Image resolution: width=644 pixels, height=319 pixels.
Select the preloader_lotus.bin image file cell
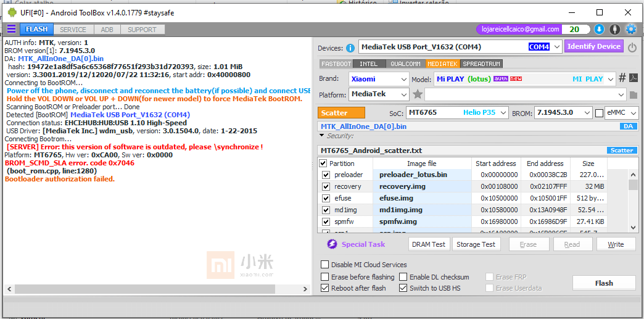tap(422, 175)
